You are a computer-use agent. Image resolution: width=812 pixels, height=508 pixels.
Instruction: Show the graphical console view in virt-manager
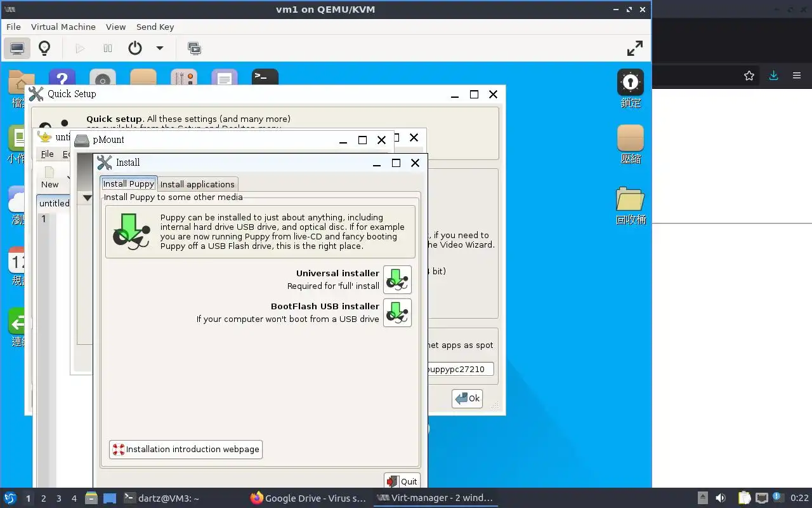pos(17,48)
